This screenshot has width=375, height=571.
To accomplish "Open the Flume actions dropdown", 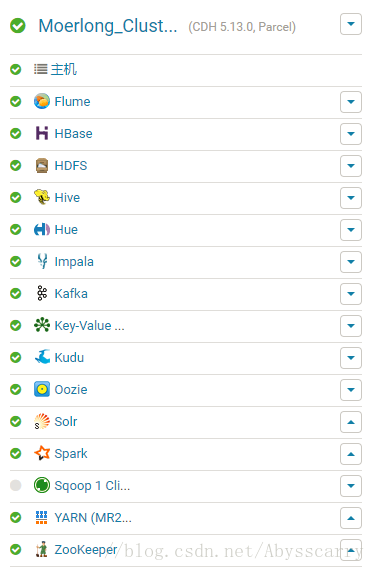I will 351,102.
